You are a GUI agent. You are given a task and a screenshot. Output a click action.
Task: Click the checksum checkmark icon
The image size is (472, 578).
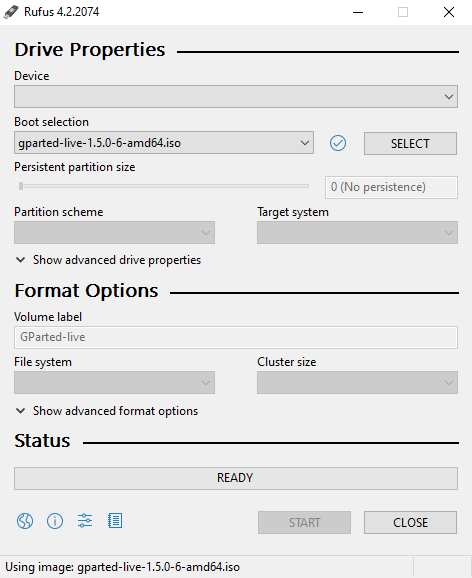pyautogui.click(x=338, y=143)
